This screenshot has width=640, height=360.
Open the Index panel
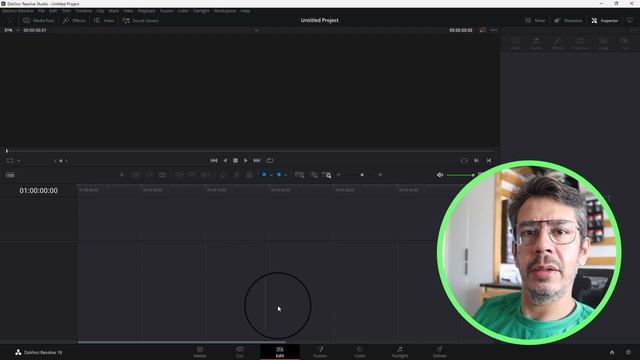point(104,20)
